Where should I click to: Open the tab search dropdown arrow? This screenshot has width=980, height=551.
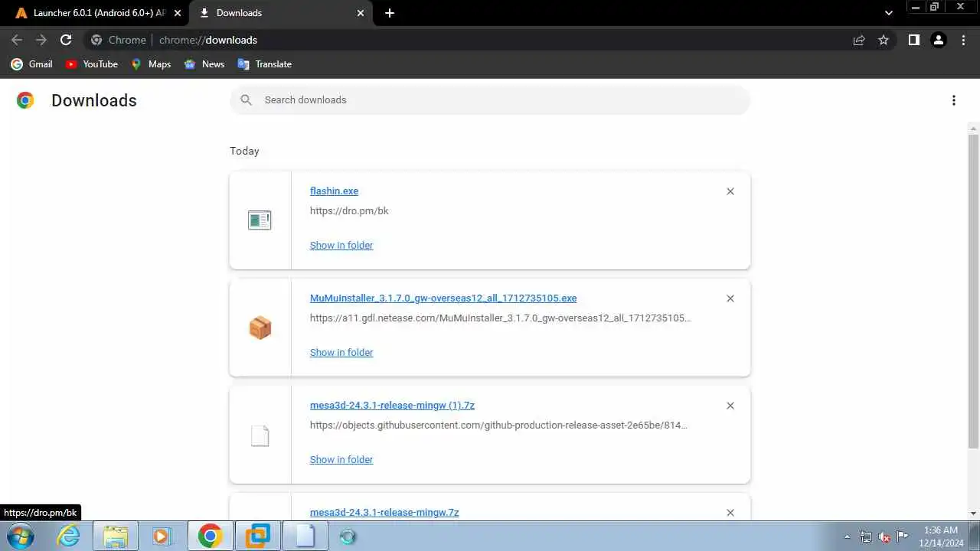tap(889, 13)
